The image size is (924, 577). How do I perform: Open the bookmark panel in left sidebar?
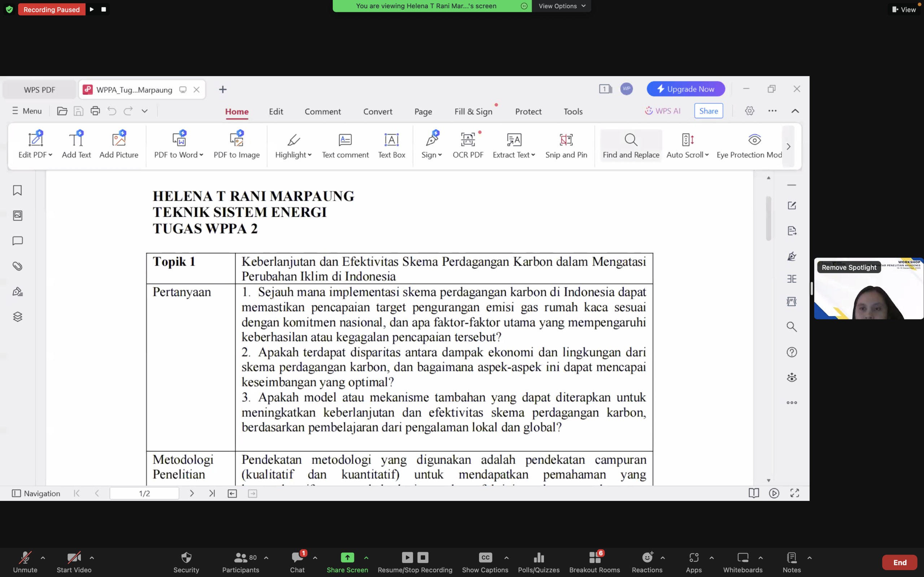17,190
